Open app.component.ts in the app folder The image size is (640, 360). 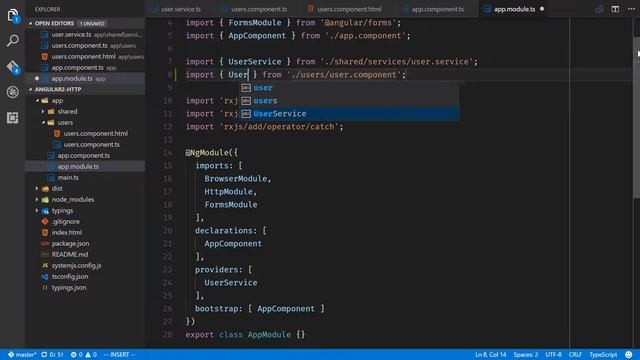click(85, 156)
